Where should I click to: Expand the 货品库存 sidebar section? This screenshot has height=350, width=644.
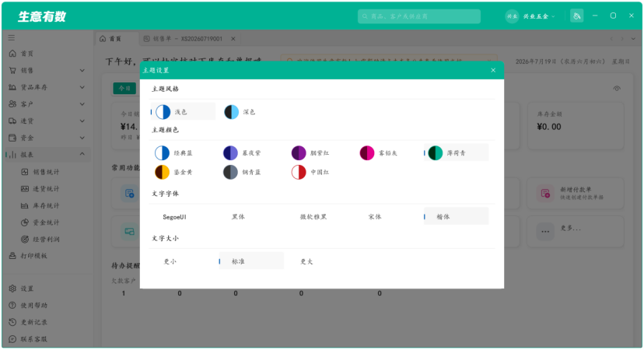coord(82,87)
